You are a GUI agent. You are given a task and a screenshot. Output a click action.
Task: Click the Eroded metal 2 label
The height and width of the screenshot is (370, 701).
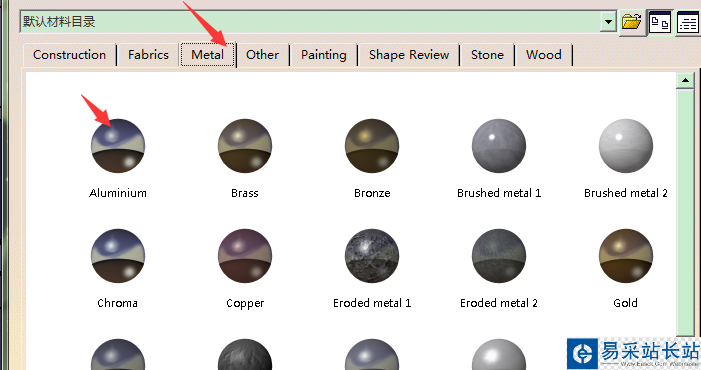click(x=499, y=303)
